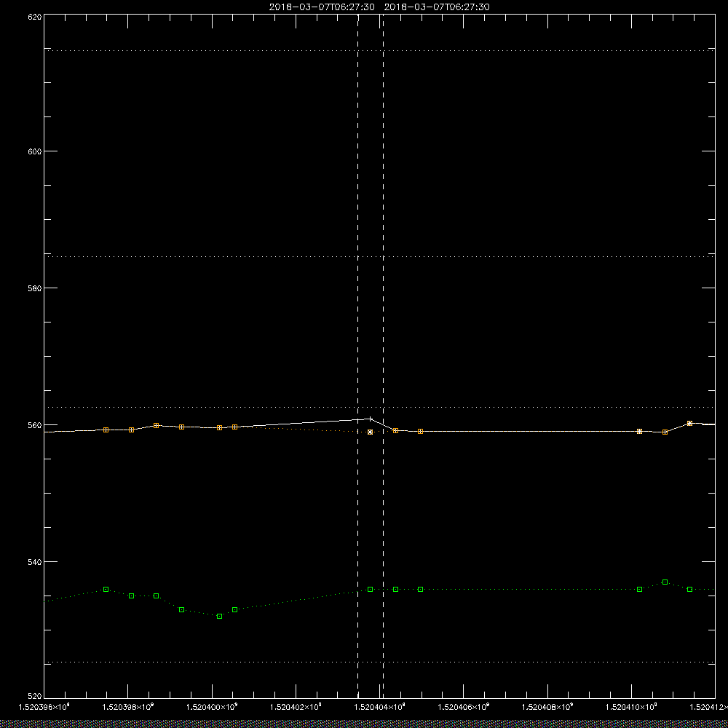The height and width of the screenshot is (728, 728).
Task: Click the x-axis label 1.520400×10⁹
Action: click(212, 707)
